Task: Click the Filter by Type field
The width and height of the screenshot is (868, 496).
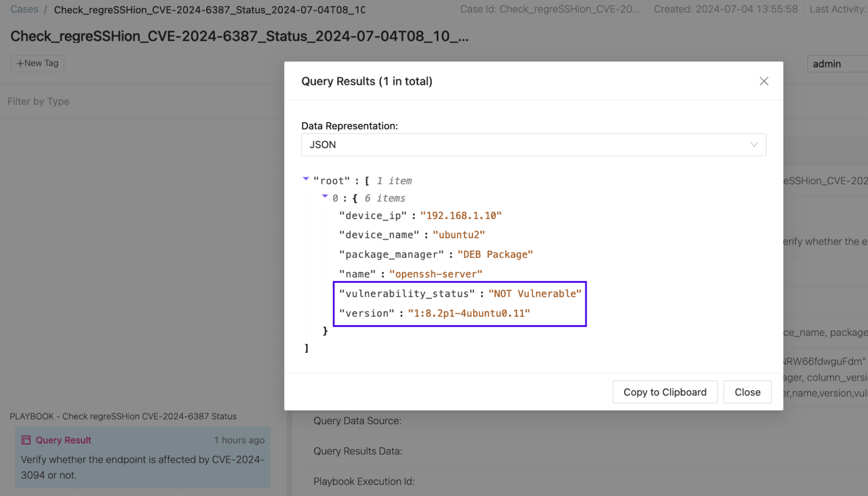Action: pyautogui.click(x=38, y=101)
